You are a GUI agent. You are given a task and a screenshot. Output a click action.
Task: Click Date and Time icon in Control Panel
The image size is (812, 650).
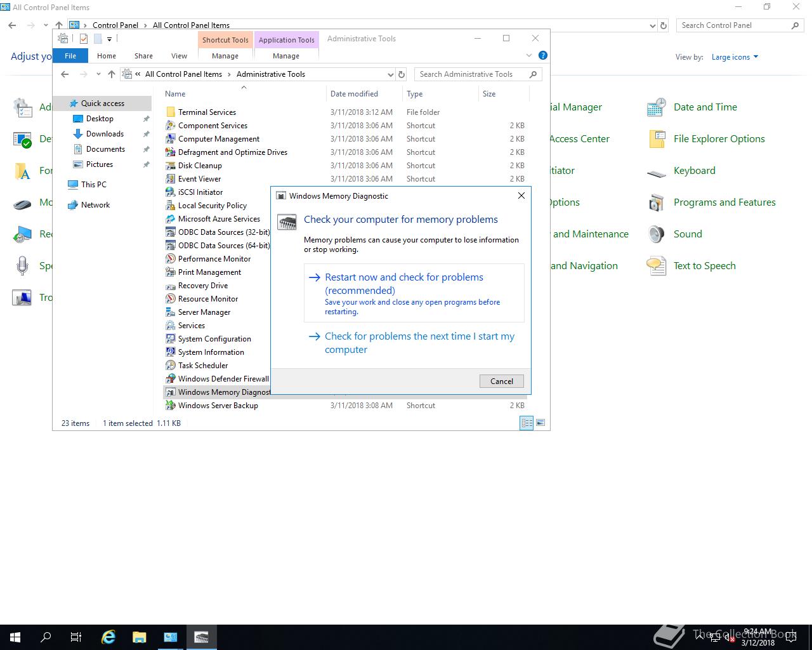tap(656, 107)
